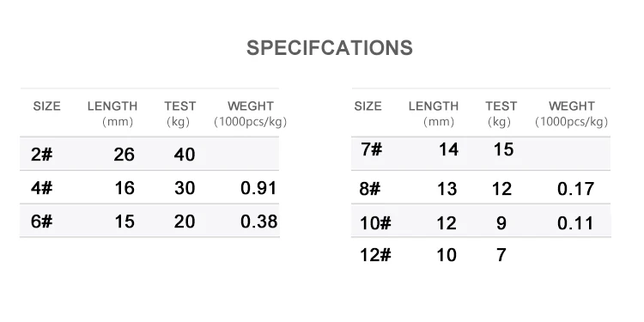Select the 12# test value 7
The image size is (644, 322).
(501, 255)
